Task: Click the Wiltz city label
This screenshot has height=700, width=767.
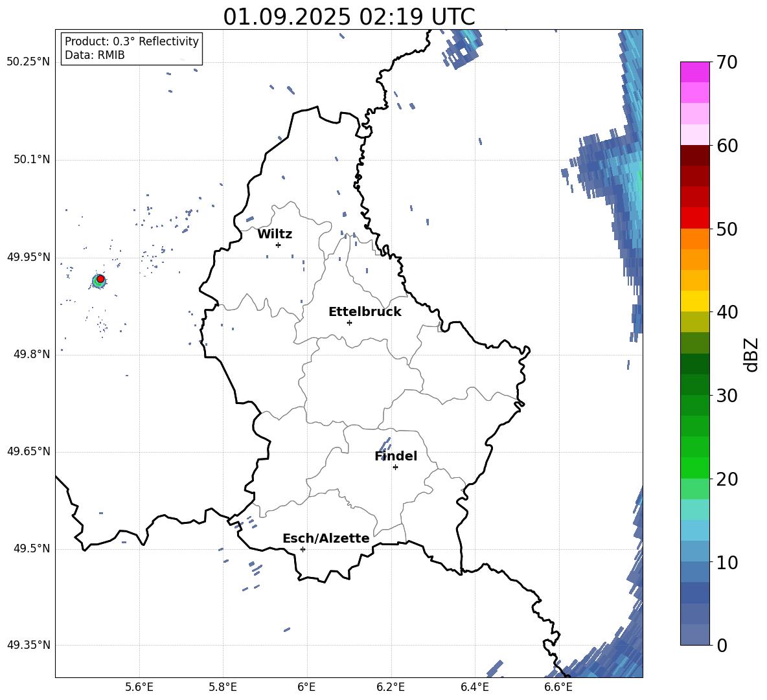Action: pos(275,234)
